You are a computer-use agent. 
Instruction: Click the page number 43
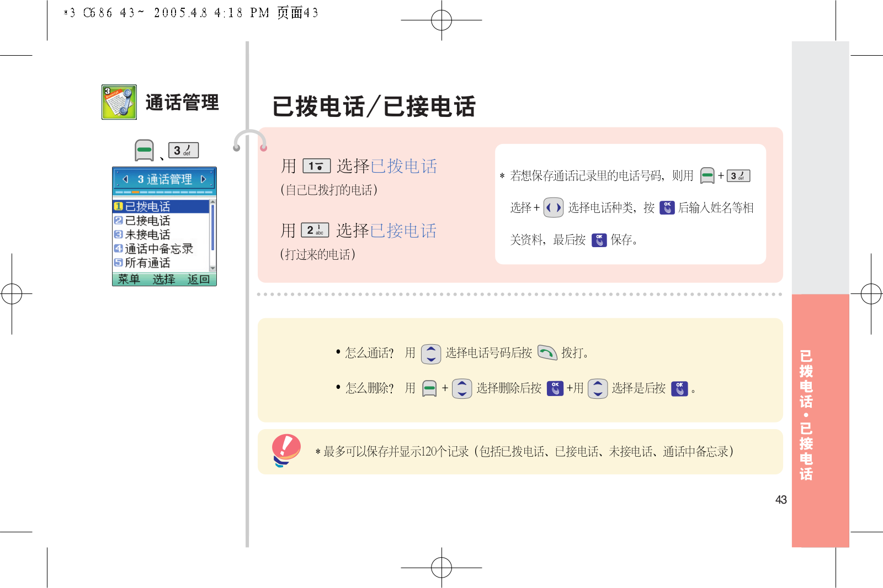tap(781, 500)
